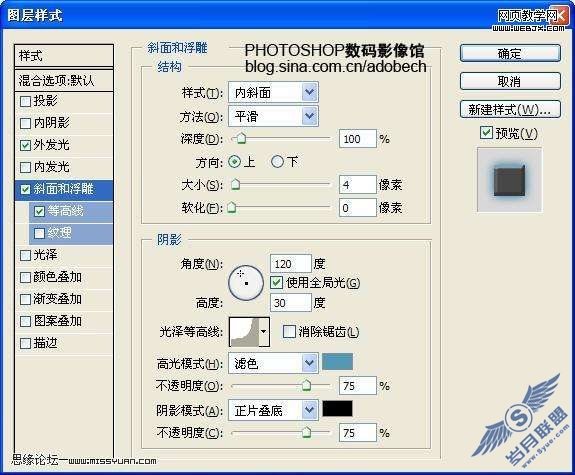Enable the 投影 drop shadow checkbox
The image size is (575, 475).
pos(25,101)
